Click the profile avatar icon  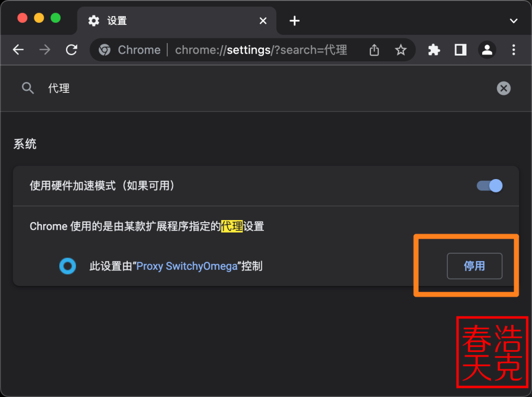point(487,49)
